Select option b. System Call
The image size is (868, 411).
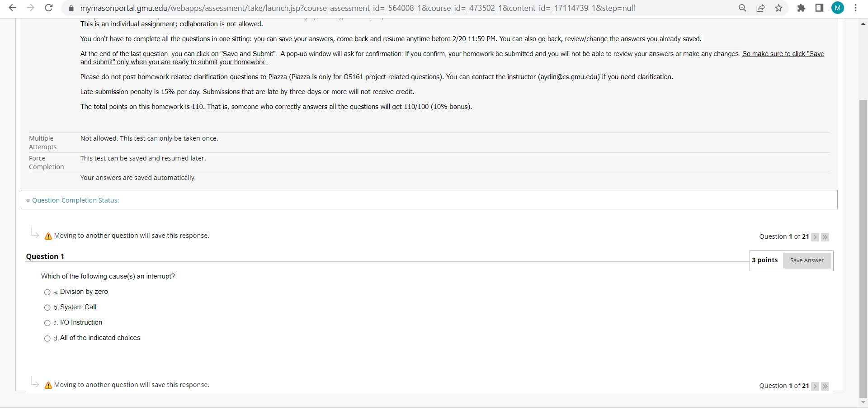pos(47,308)
